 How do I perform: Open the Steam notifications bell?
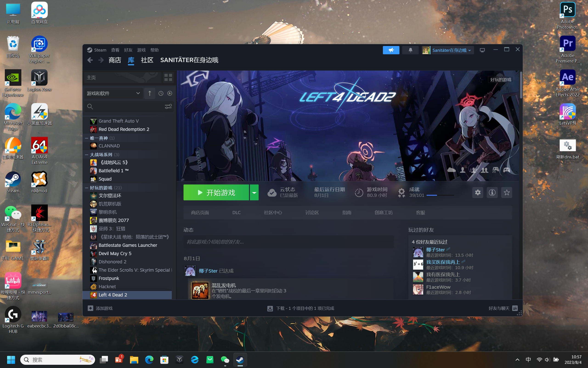point(410,50)
